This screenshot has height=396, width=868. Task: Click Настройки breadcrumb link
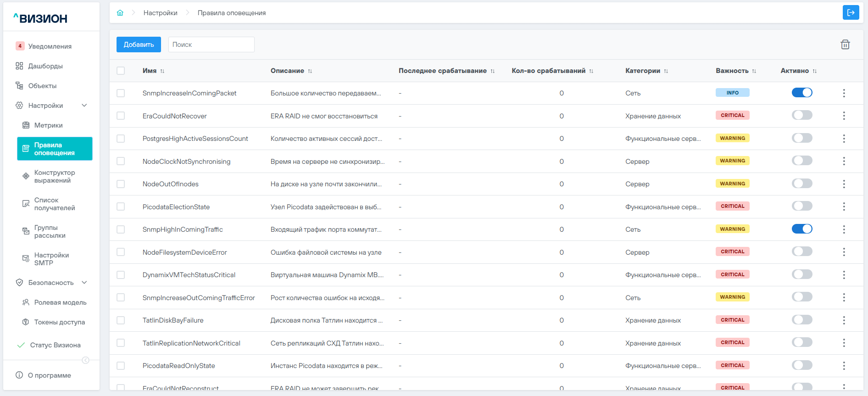click(160, 13)
